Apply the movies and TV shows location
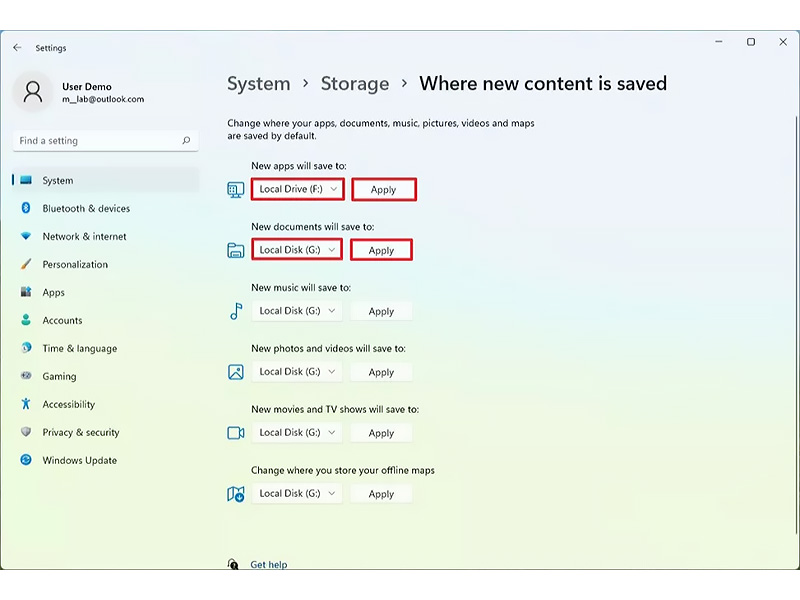This screenshot has width=800, height=600. pos(381,433)
